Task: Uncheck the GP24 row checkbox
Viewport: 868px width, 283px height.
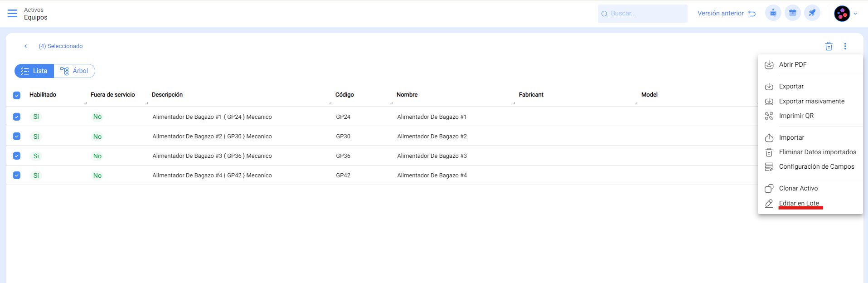Action: click(x=17, y=117)
